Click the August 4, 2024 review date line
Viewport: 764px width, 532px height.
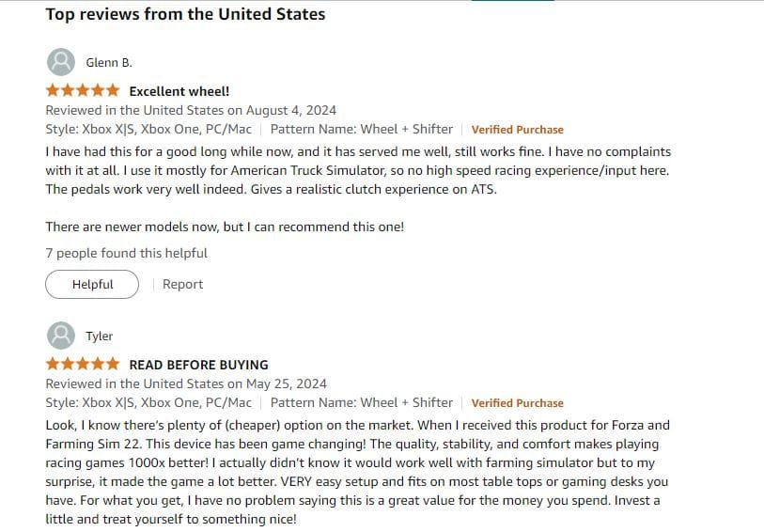click(191, 110)
